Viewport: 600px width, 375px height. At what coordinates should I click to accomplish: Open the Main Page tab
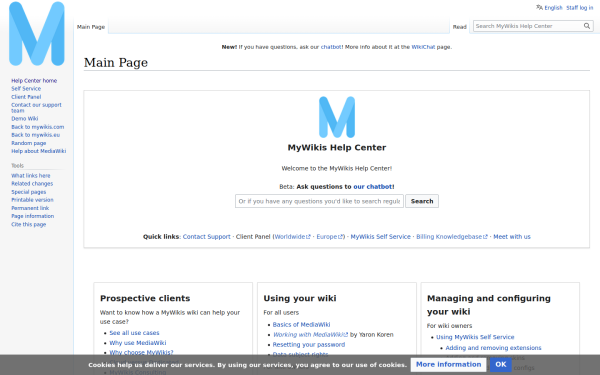(x=91, y=27)
